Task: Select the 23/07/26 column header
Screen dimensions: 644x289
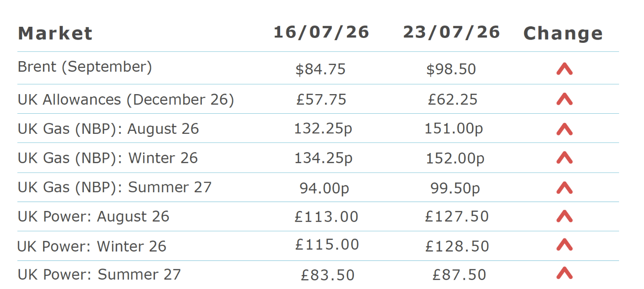Action: click(452, 32)
